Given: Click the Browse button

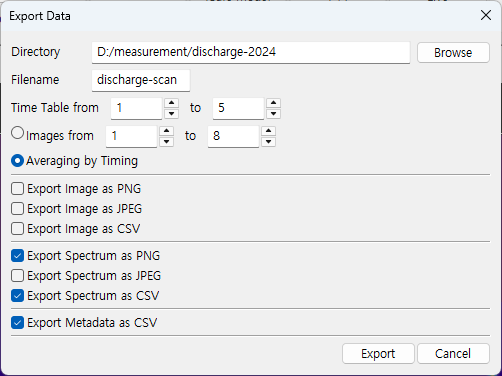Looking at the screenshot, I should [x=453, y=53].
